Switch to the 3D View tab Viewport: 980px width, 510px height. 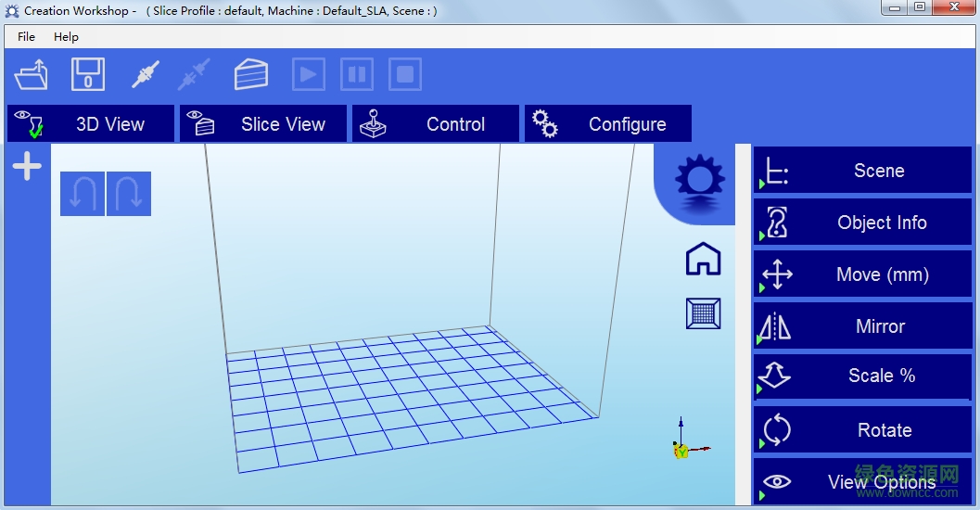tap(91, 123)
